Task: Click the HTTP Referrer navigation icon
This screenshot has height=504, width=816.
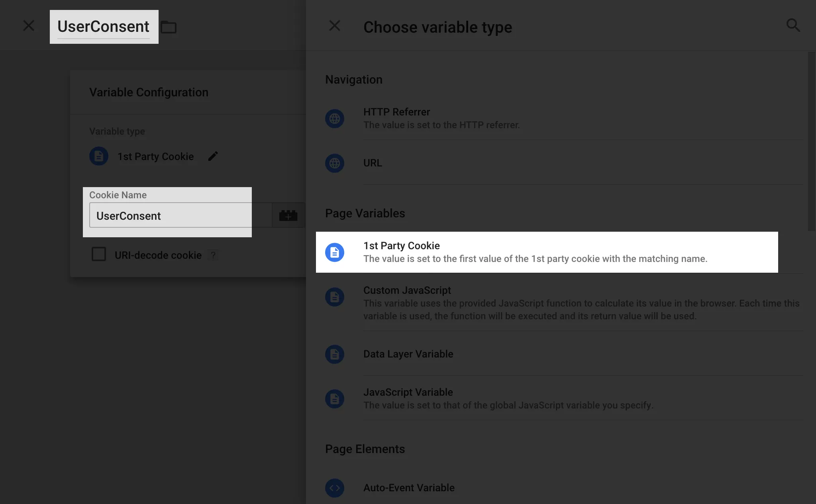Action: 335,118
